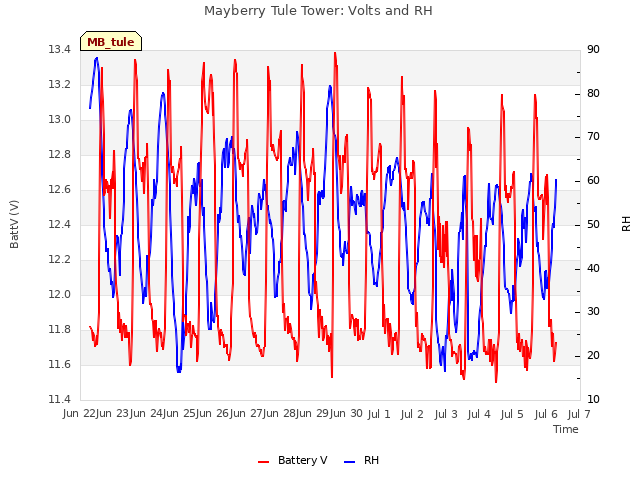
Task: Click the right RH axis label
Action: (x=626, y=224)
